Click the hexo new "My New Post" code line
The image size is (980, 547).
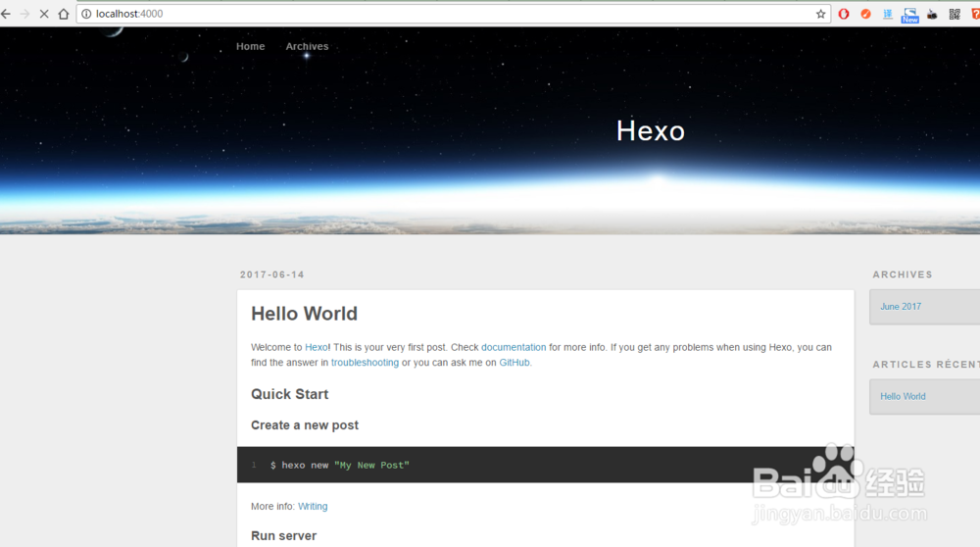(339, 465)
